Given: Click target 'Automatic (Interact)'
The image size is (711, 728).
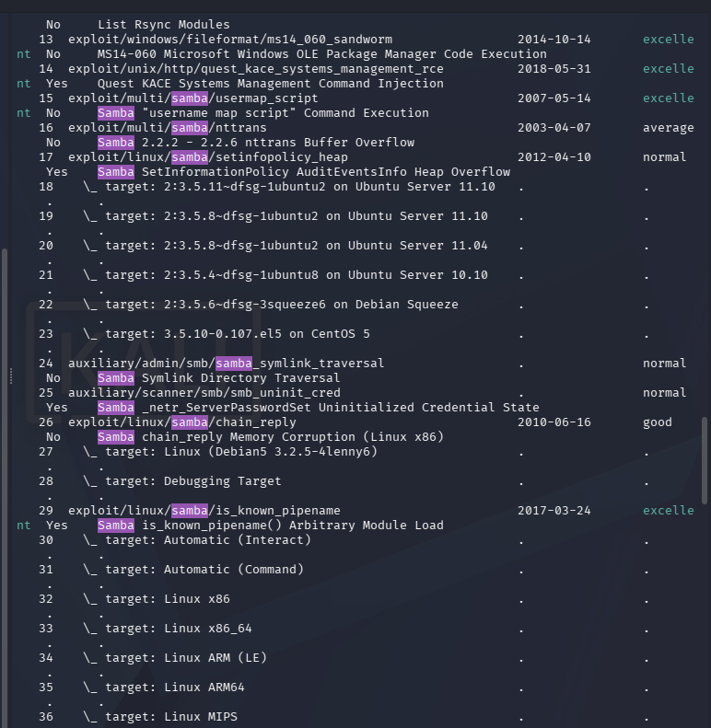Looking at the screenshot, I should pyautogui.click(x=237, y=540).
